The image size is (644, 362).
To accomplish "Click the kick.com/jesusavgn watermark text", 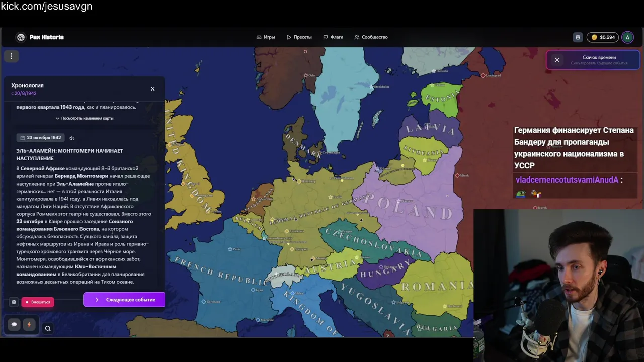I will 46,7.
